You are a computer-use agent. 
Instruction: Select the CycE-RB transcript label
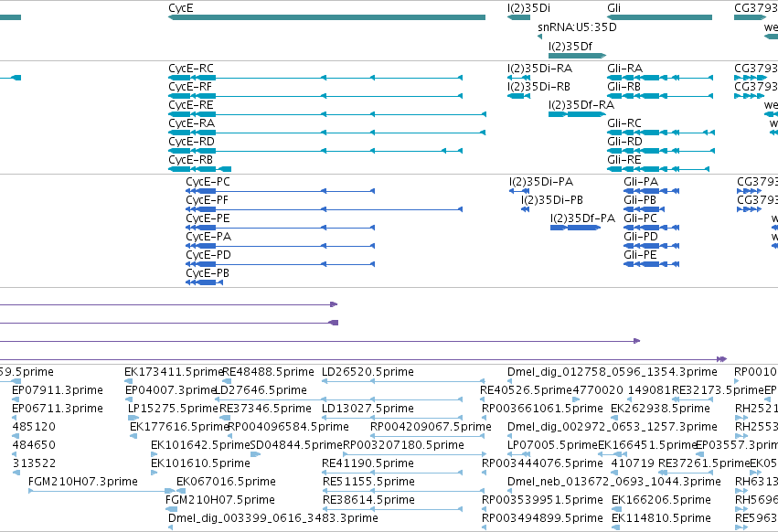(190, 160)
